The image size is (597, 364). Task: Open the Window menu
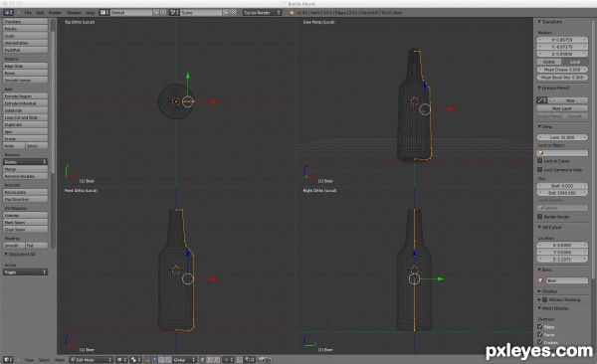(x=74, y=13)
